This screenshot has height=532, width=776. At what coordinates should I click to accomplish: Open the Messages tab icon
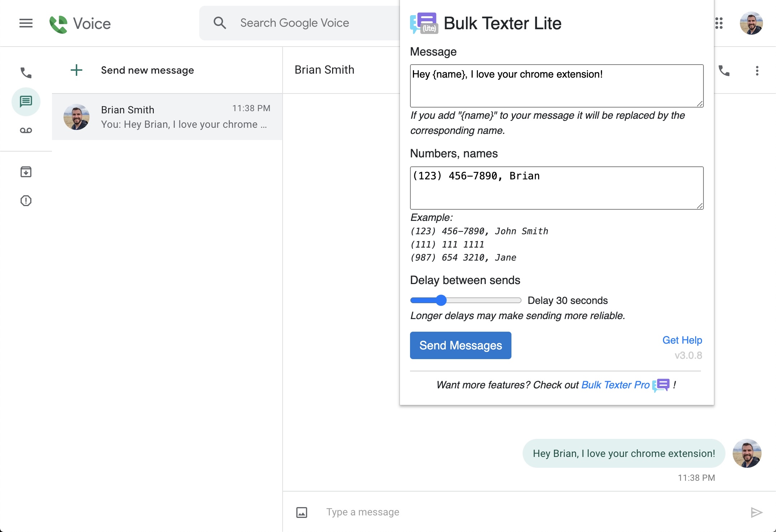[26, 101]
